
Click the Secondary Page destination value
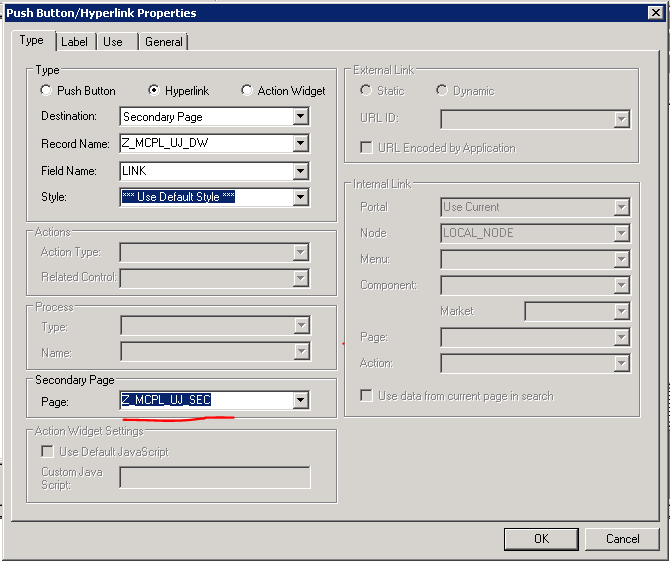[163, 117]
